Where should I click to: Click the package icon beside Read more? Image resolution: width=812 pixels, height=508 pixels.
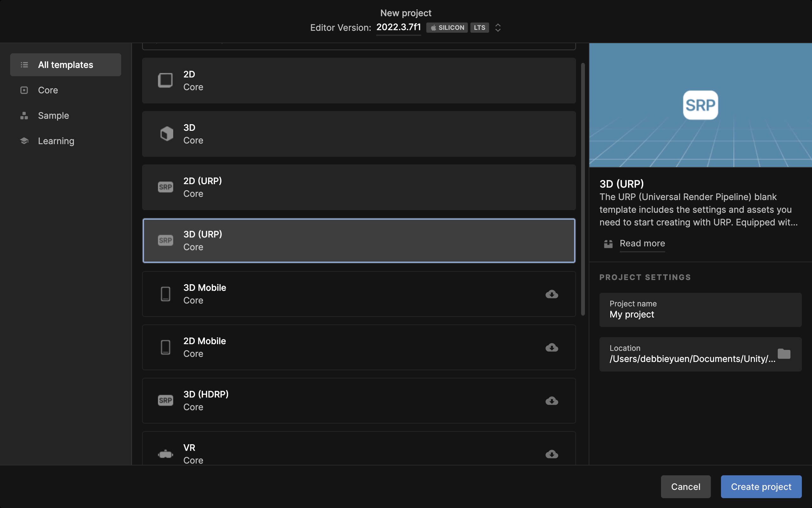(608, 244)
